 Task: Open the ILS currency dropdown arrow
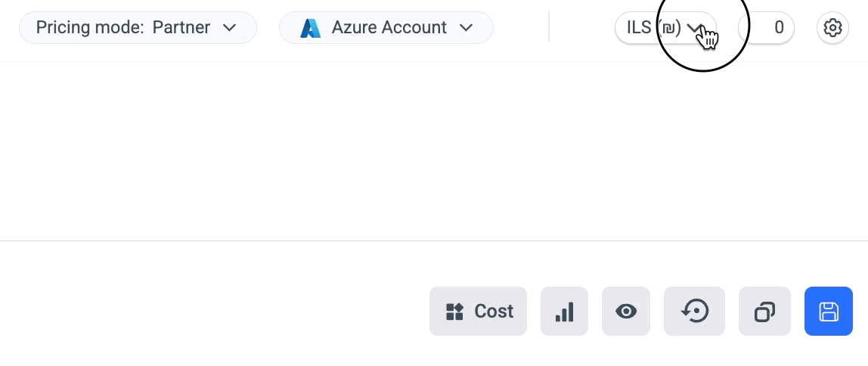[693, 28]
